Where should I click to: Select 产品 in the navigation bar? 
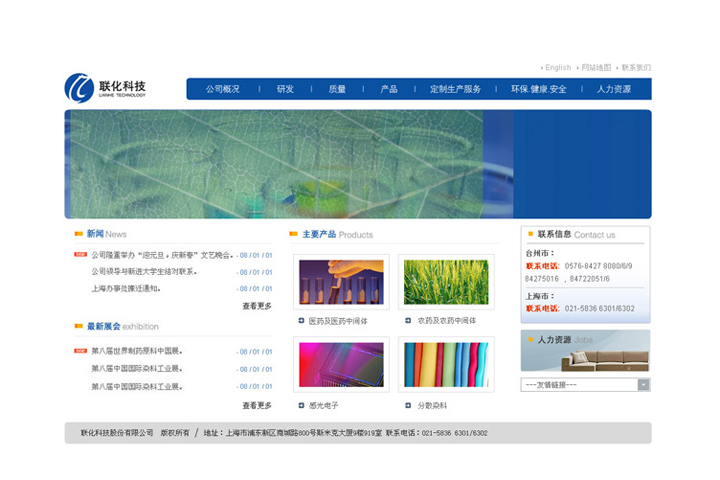tap(389, 89)
